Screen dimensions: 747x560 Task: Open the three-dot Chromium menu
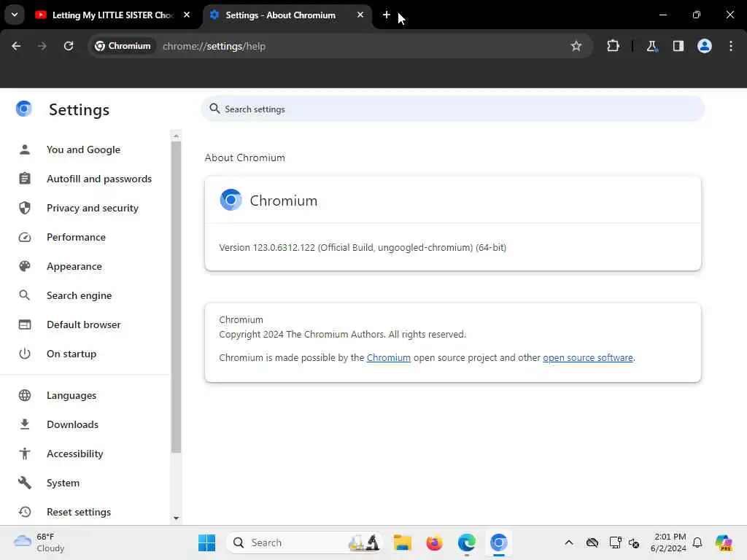click(731, 46)
